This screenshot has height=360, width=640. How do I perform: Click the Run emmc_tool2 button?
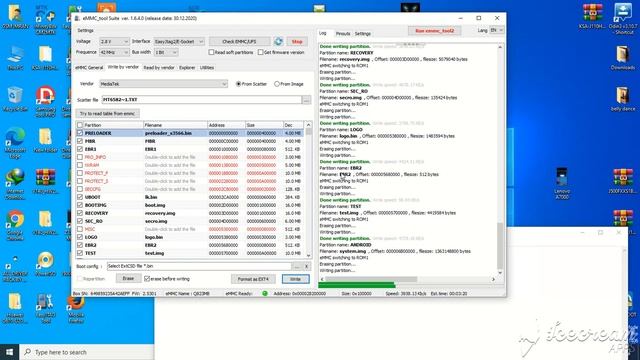(x=434, y=31)
